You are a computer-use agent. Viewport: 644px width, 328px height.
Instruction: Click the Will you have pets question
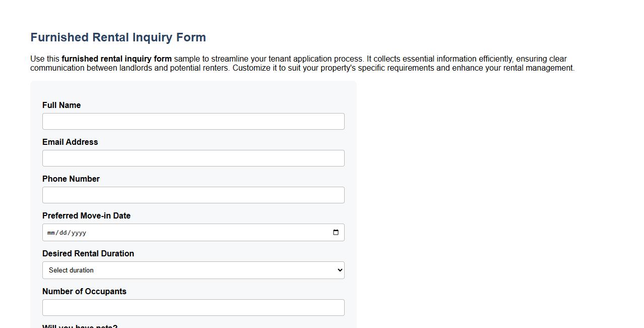[80, 326]
